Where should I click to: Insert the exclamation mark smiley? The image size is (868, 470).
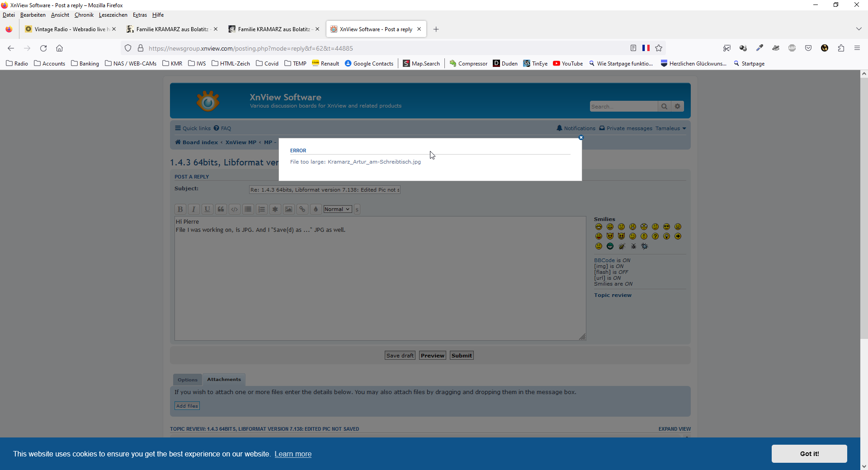click(x=644, y=236)
